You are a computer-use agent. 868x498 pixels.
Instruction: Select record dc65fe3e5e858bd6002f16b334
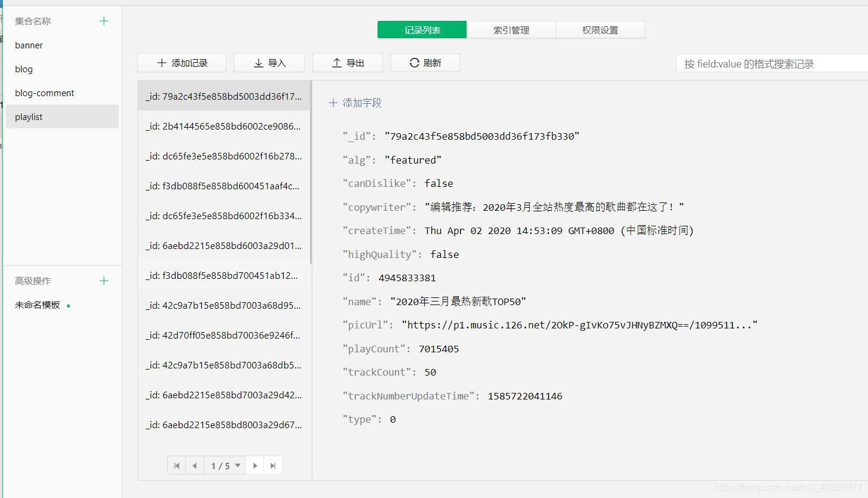pyautogui.click(x=224, y=216)
